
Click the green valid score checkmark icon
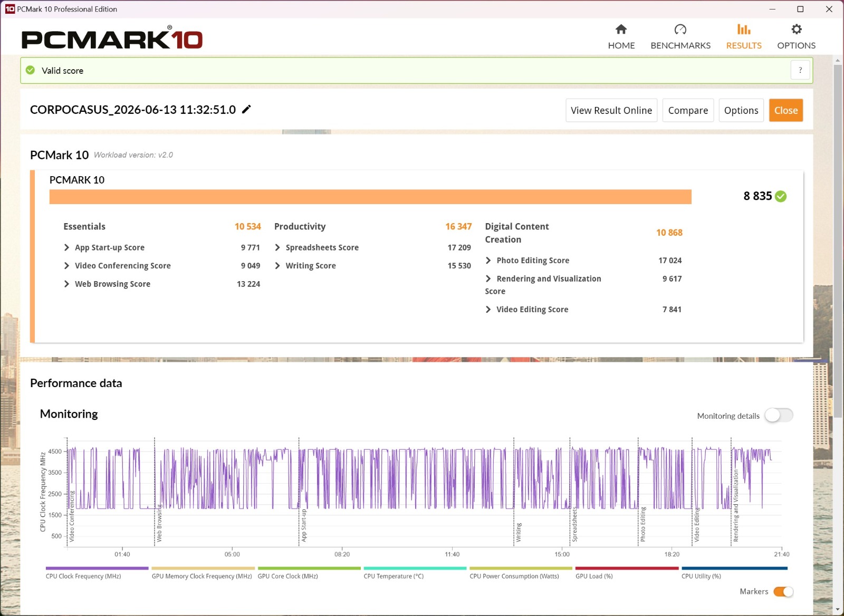click(x=31, y=70)
